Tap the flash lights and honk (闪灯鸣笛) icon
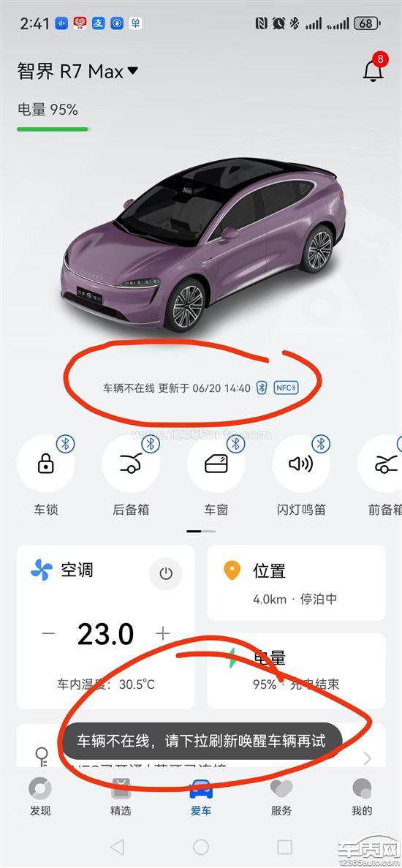Viewport: 402px width, 868px height. (x=301, y=464)
